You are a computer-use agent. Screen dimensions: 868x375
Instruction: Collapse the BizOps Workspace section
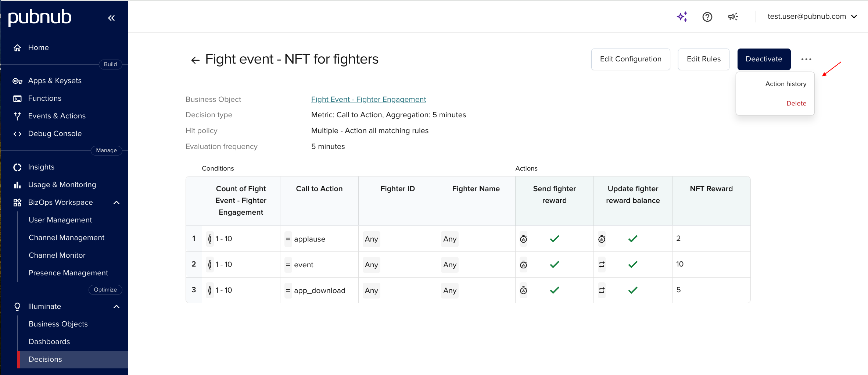coord(116,203)
